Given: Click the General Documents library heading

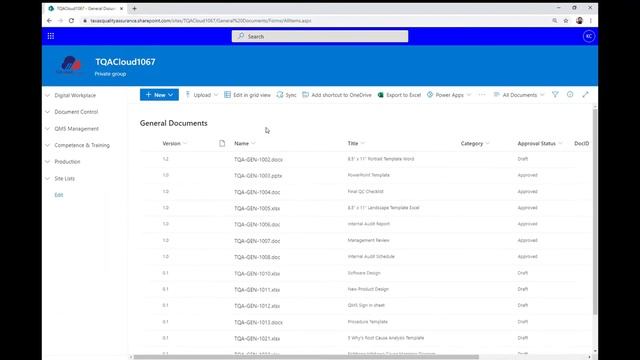Looking at the screenshot, I should point(173,123).
